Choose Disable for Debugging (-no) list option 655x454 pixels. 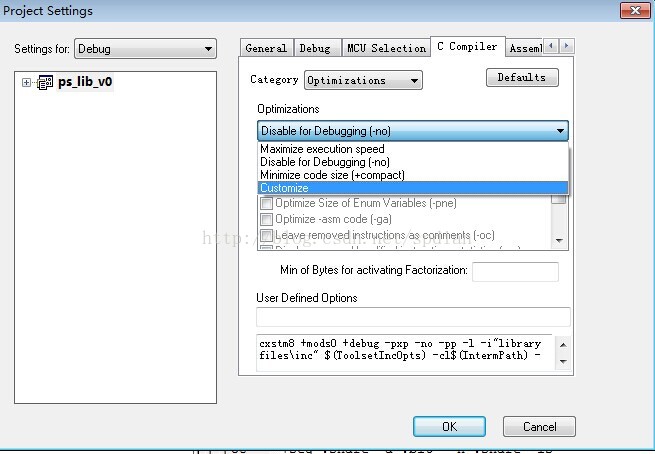click(413, 162)
